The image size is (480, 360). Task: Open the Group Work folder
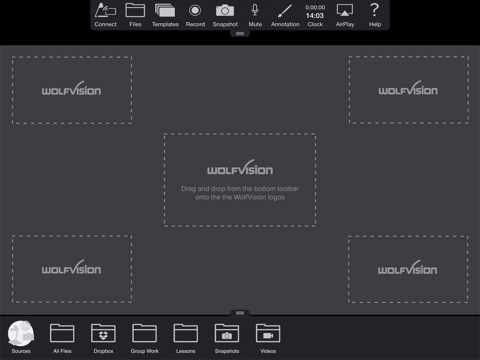(145, 338)
